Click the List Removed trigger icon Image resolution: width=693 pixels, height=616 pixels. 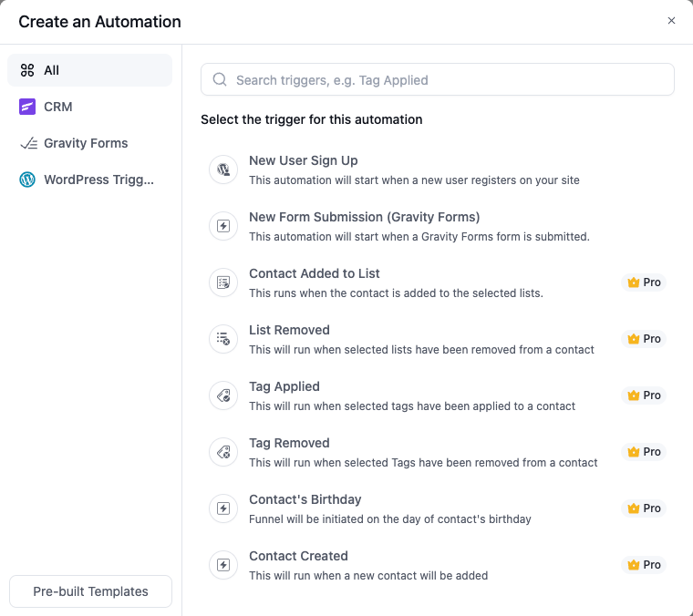point(223,339)
